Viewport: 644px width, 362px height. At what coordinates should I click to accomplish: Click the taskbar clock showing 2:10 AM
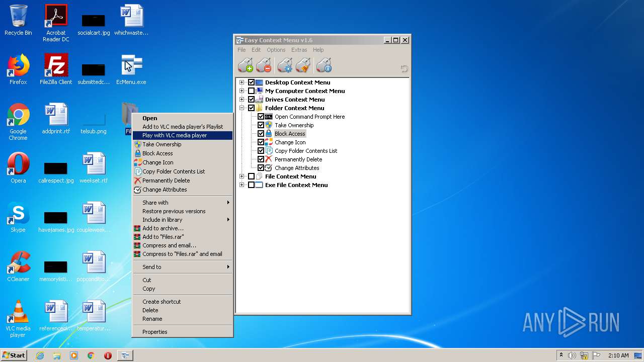pyautogui.click(x=618, y=355)
